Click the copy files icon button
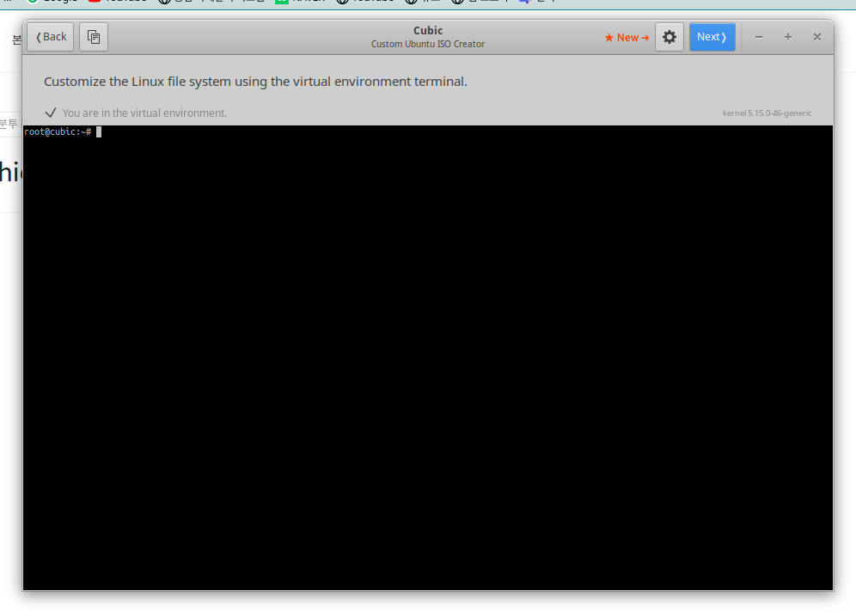 (94, 37)
